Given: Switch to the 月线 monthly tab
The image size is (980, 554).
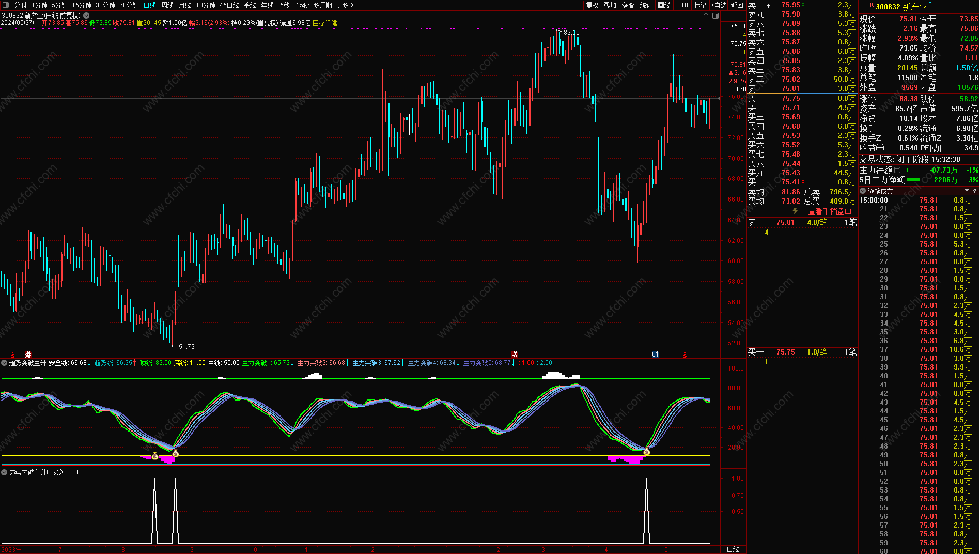Looking at the screenshot, I should [185, 5].
